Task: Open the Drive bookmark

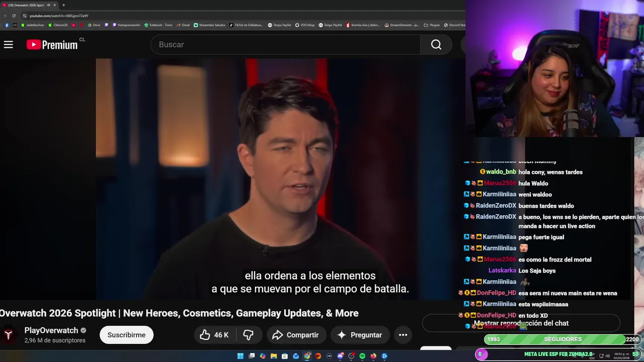Action: pos(94,25)
